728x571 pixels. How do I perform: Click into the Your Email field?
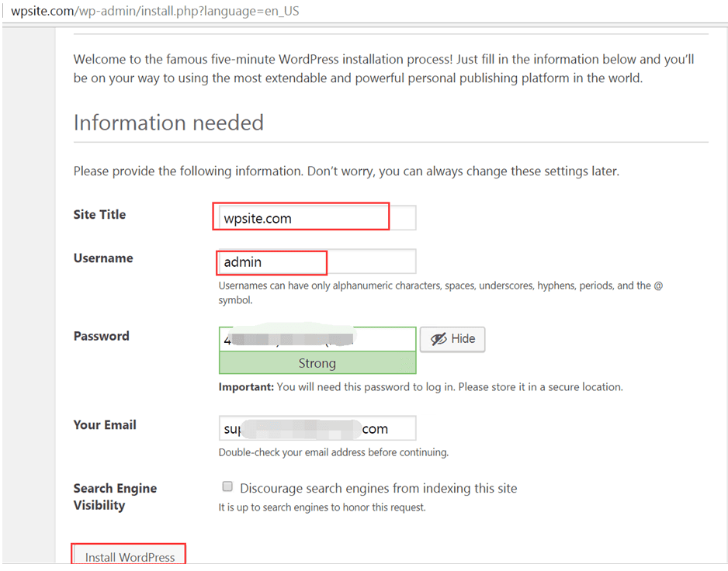click(317, 428)
